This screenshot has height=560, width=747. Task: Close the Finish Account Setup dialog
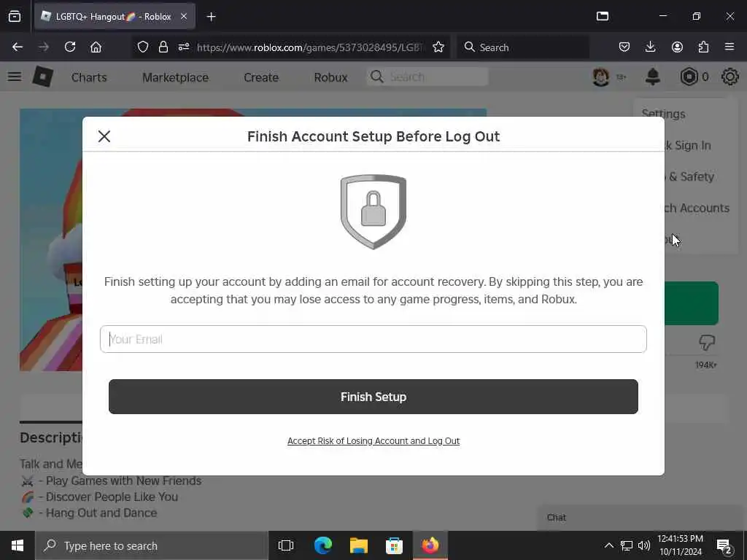[104, 136]
